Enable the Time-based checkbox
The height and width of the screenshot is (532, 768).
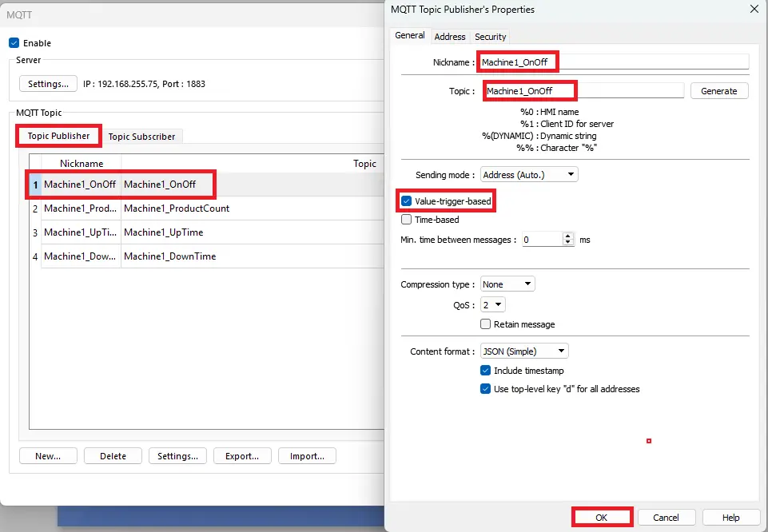coord(407,220)
